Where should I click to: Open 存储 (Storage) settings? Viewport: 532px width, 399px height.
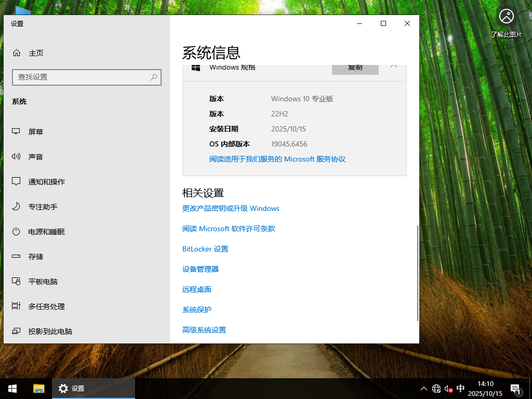coord(37,256)
